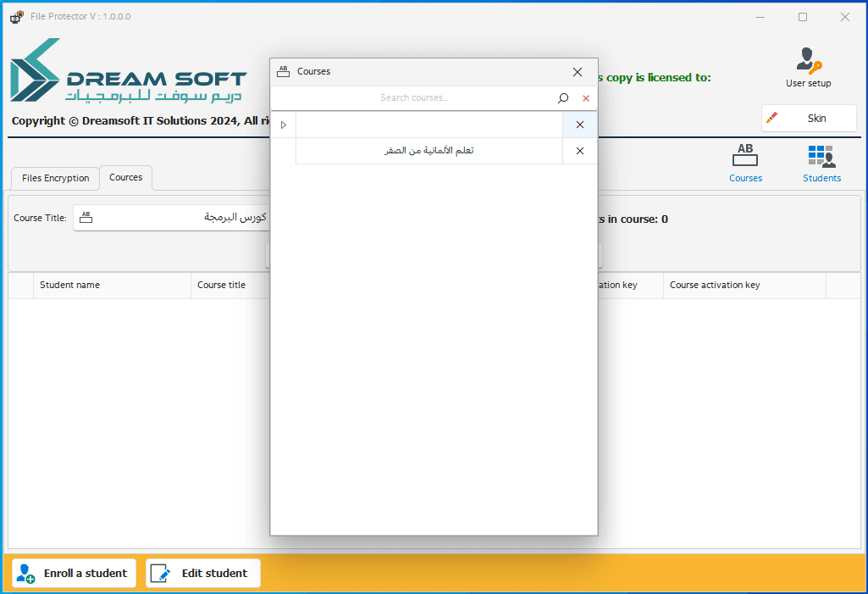Minimize the File Protector window
The image size is (868, 594).
760,17
